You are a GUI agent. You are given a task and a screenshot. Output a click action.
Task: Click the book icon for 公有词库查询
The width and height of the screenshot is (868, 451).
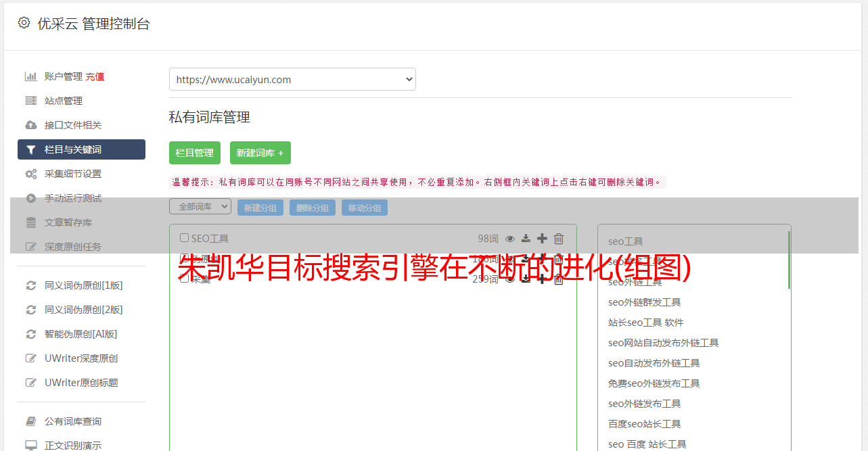(31, 421)
